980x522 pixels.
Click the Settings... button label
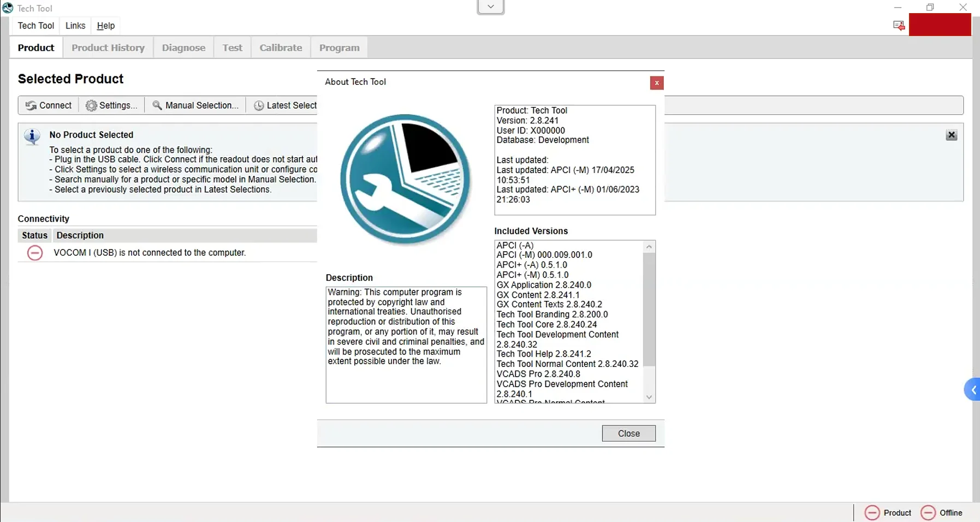click(118, 105)
